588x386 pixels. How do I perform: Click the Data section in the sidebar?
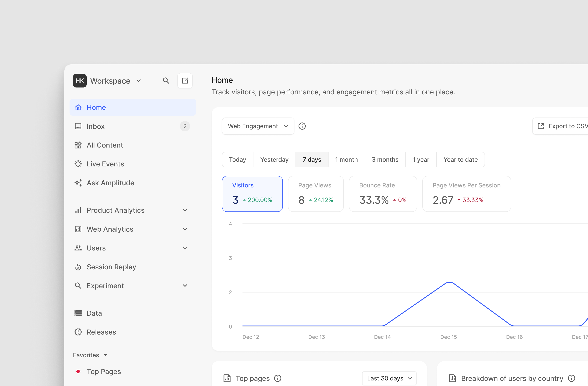point(94,313)
